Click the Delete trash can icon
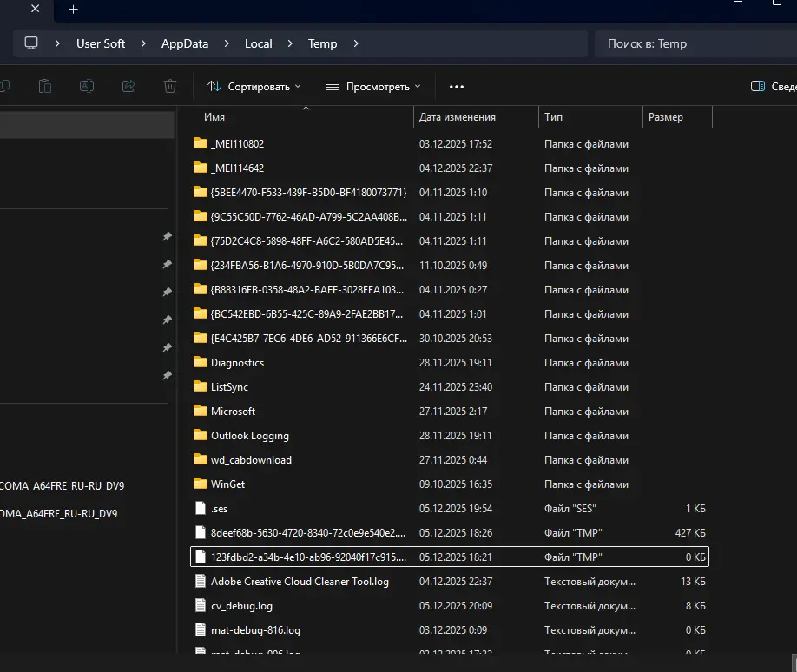 click(x=170, y=86)
